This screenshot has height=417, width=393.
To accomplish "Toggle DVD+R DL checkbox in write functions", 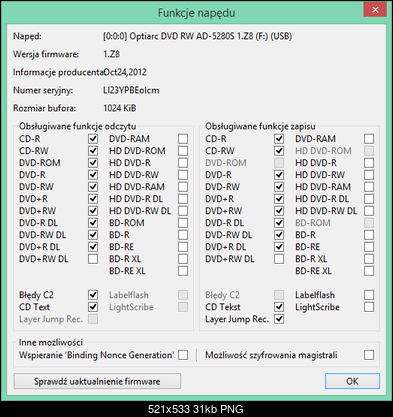I will [279, 247].
